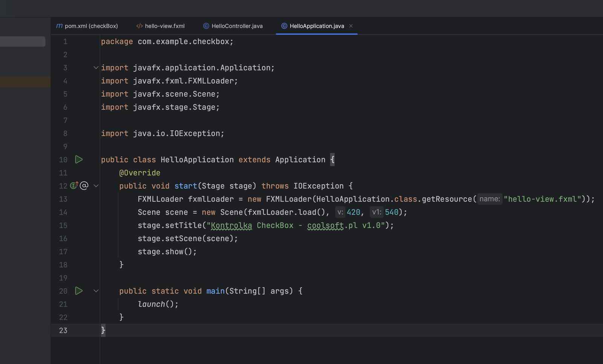Click line number 15 in the gutter
The height and width of the screenshot is (364, 603).
tap(63, 225)
